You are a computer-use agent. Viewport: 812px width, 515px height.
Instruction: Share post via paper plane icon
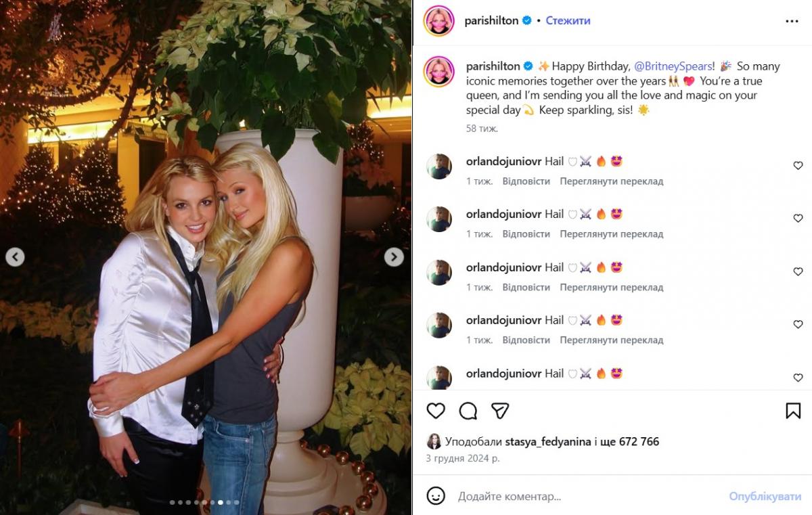pyautogui.click(x=500, y=411)
